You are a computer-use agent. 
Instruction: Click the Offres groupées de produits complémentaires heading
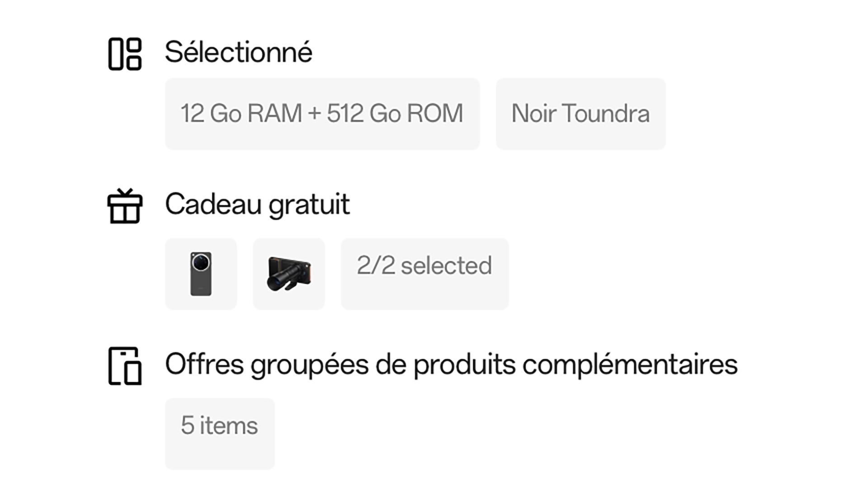(x=451, y=365)
